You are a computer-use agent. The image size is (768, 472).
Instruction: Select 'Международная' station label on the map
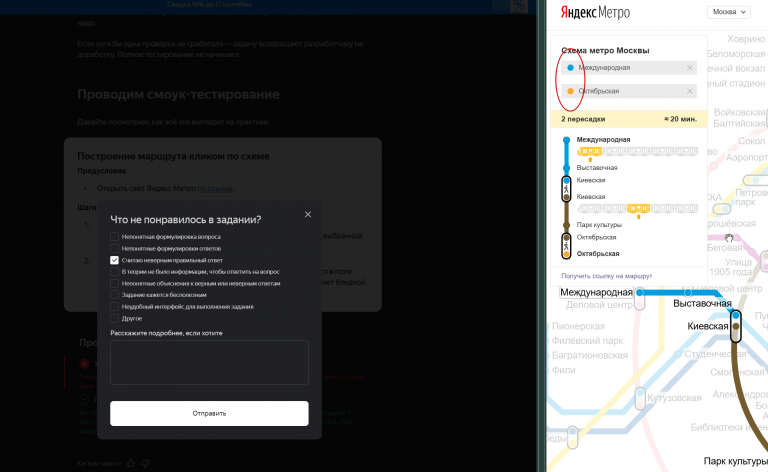596,292
